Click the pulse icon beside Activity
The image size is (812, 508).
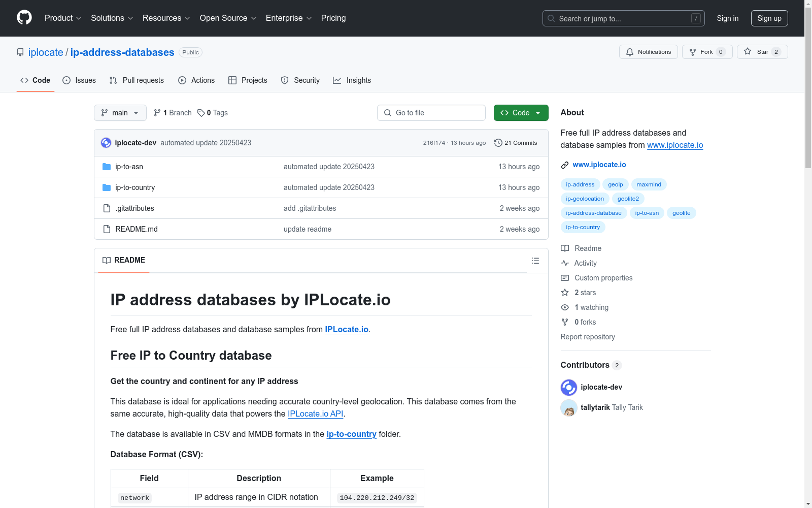point(565,263)
